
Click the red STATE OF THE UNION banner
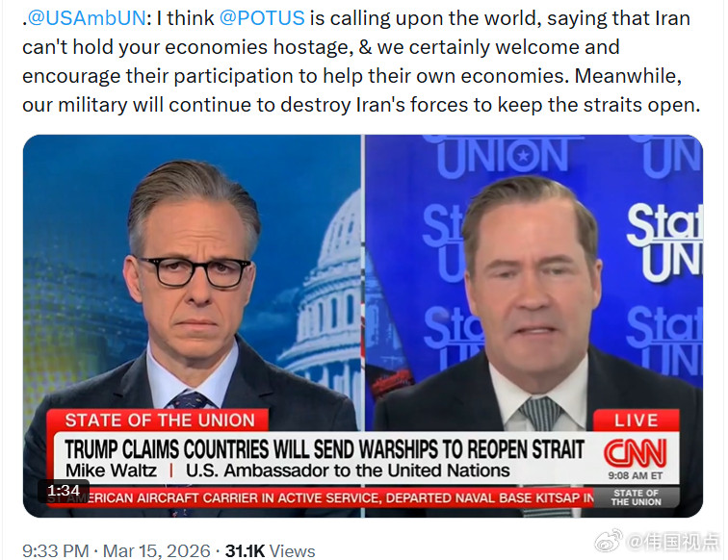pyautogui.click(x=159, y=420)
